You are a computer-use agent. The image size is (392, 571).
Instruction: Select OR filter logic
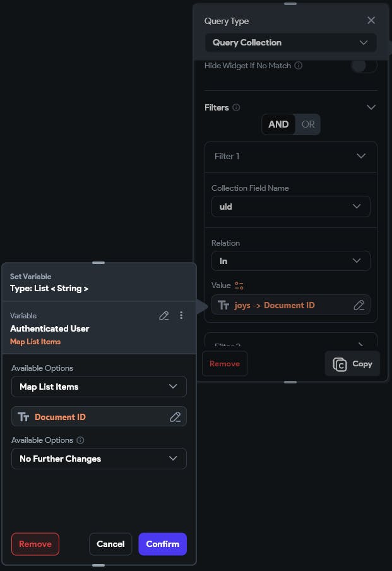tap(308, 124)
